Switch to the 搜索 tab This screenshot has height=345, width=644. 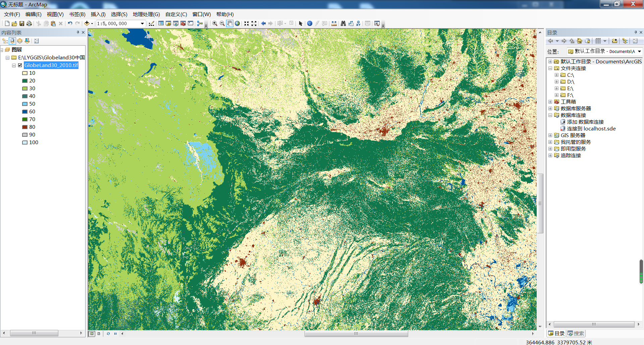click(576, 334)
